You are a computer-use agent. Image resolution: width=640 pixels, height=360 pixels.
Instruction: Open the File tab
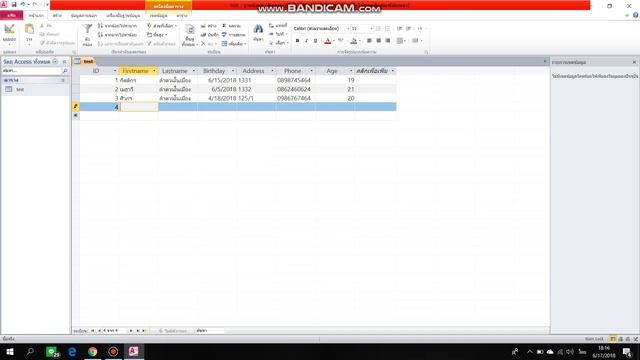click(11, 16)
